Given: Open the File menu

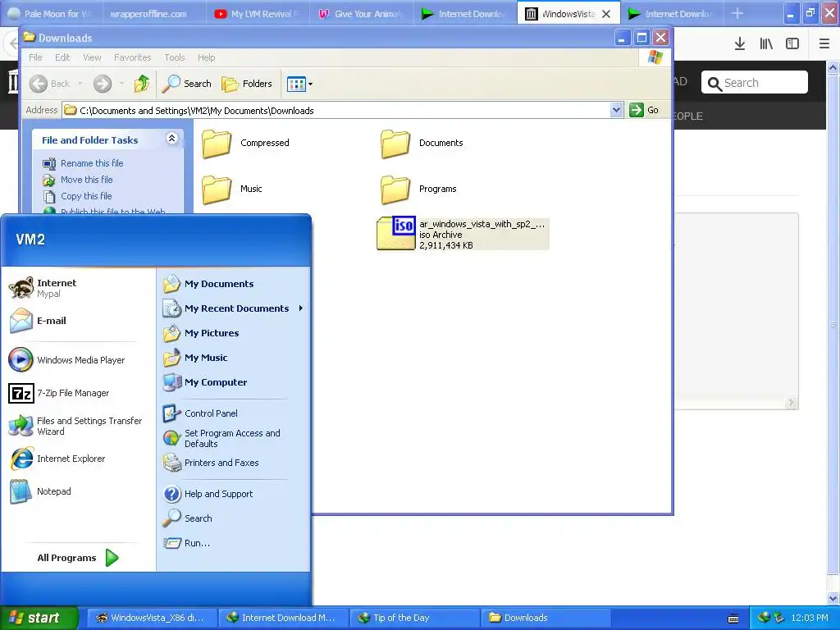Looking at the screenshot, I should point(35,57).
